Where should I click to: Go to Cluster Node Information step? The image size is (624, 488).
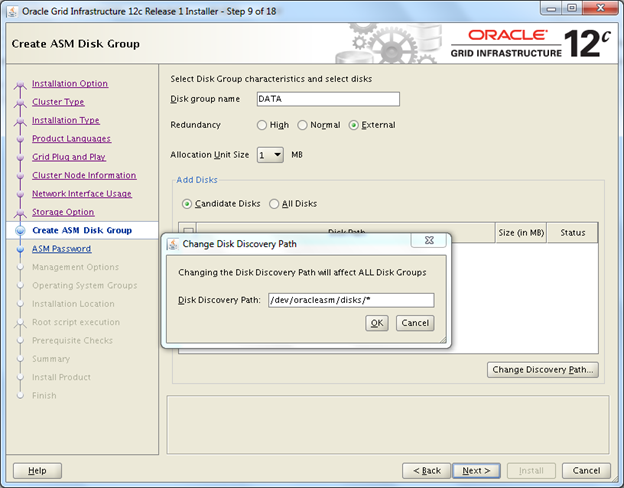(x=84, y=175)
